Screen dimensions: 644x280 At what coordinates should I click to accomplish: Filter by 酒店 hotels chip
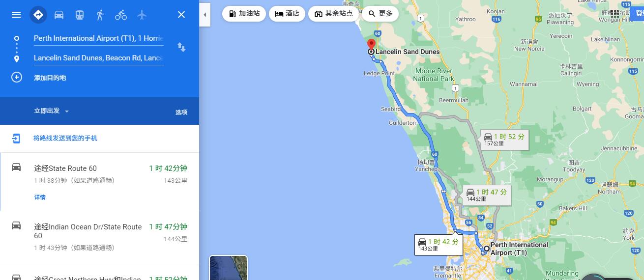tap(287, 14)
